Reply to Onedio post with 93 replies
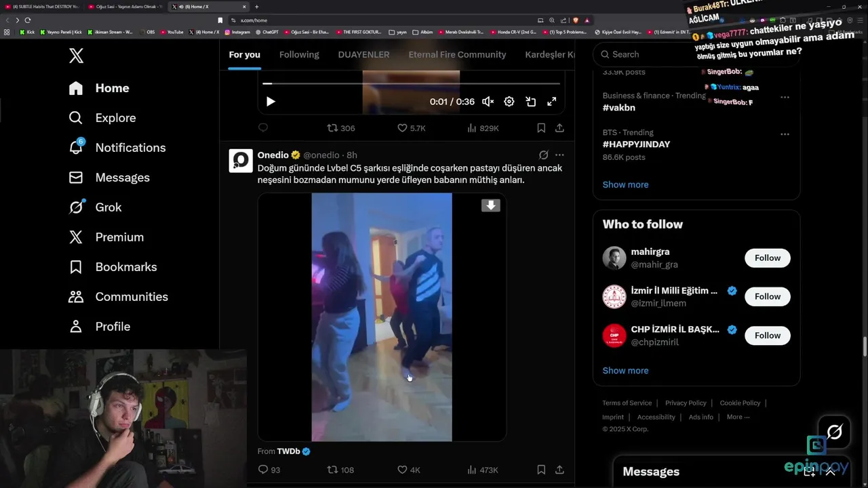 click(x=269, y=470)
